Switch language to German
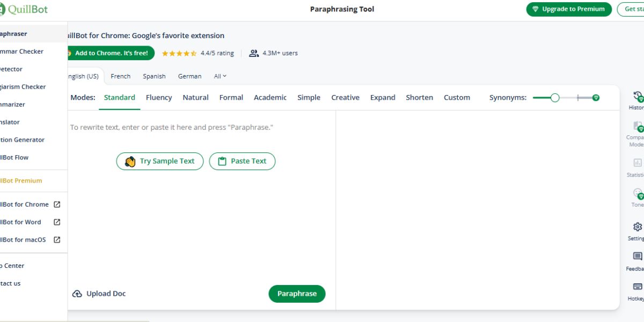644x322 pixels. click(x=190, y=76)
